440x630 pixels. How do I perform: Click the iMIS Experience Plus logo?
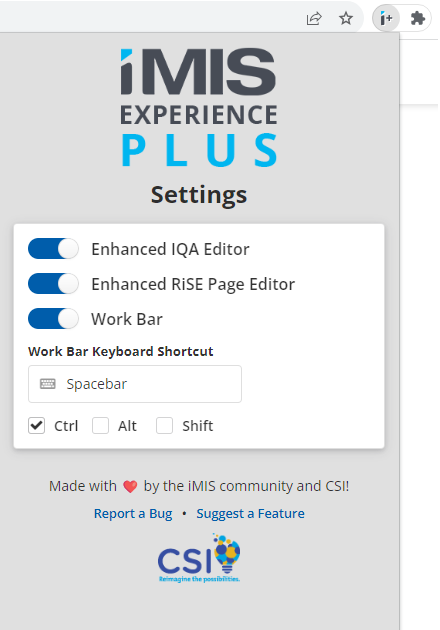tap(199, 108)
